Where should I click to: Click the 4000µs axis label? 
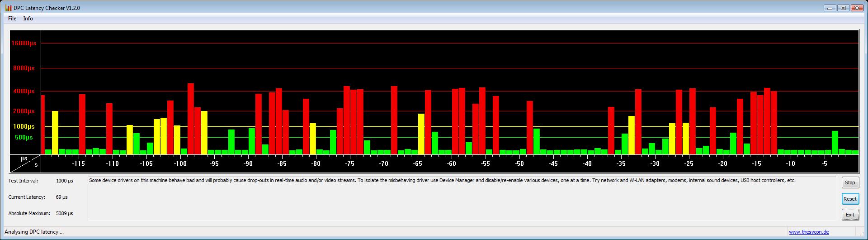tap(25, 91)
